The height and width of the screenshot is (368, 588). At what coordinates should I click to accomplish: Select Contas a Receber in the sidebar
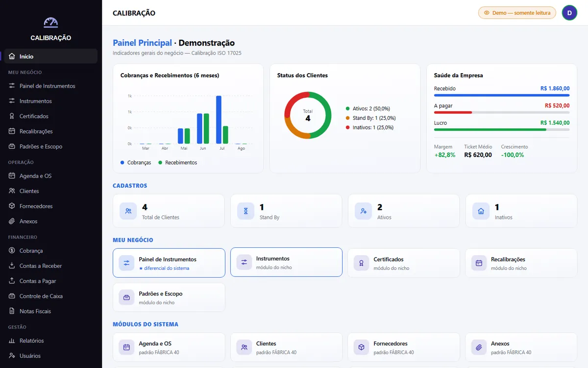(51, 266)
